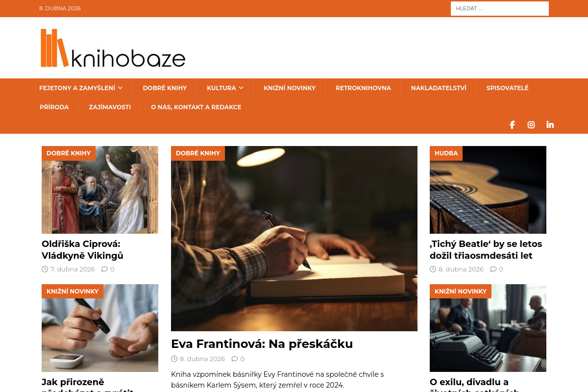This screenshot has width=588, height=392.
Task: Open O nás, kontakt a redakce page
Action: point(196,107)
